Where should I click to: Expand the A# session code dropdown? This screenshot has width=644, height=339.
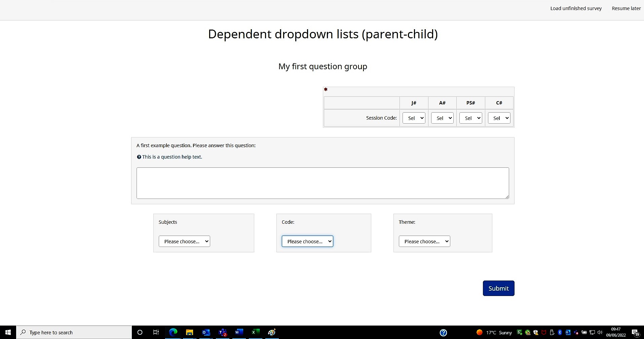tap(442, 118)
